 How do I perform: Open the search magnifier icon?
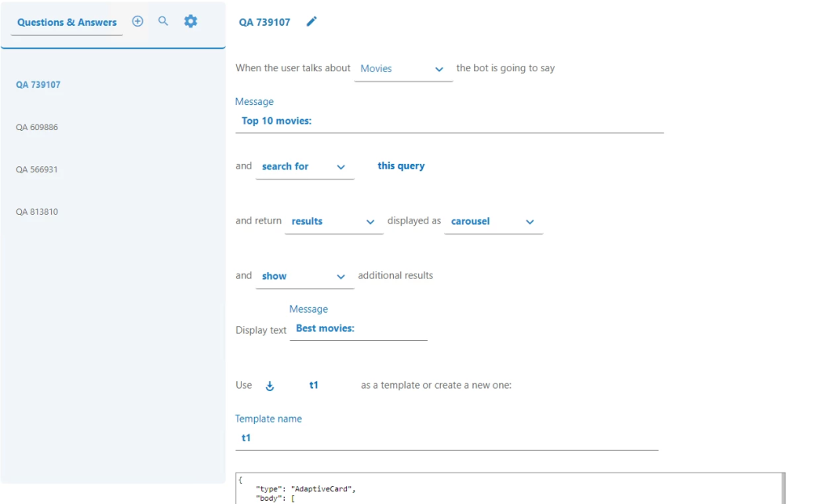pos(163,21)
